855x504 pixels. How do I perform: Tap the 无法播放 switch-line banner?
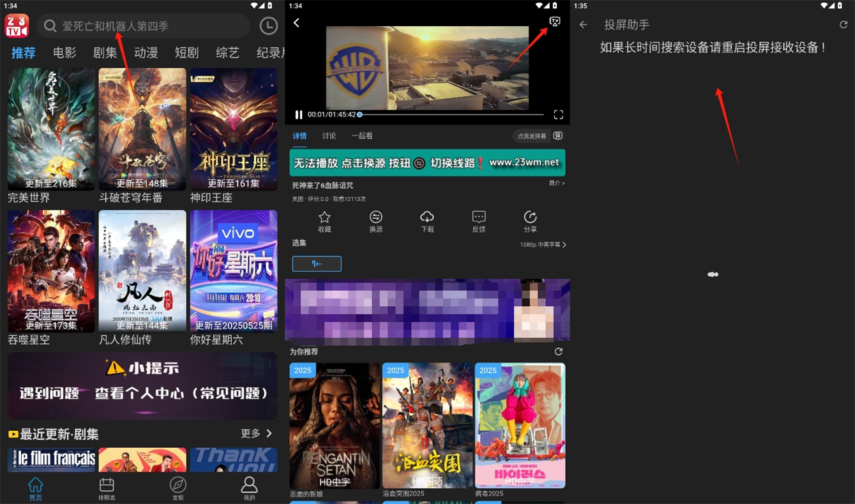point(427,163)
